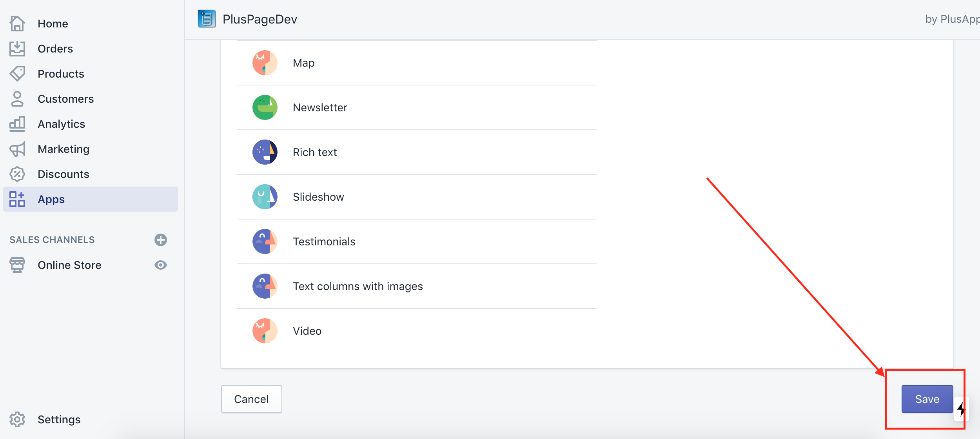980x439 pixels.
Task: Select the Orders icon
Action: pyautogui.click(x=17, y=48)
